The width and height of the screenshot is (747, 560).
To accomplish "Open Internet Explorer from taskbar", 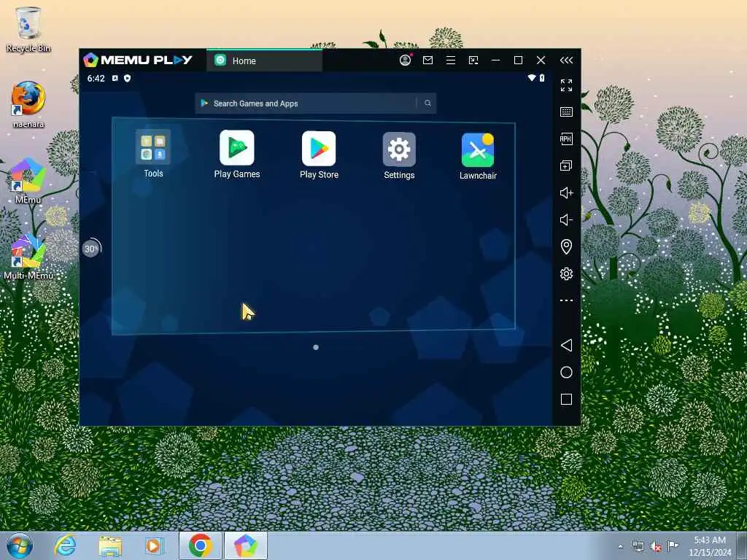I will point(65,545).
